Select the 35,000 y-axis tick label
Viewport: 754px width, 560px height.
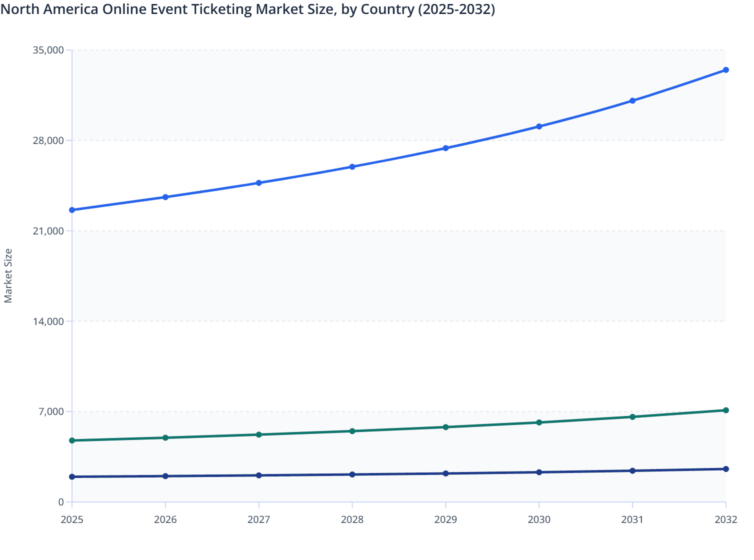[48, 50]
